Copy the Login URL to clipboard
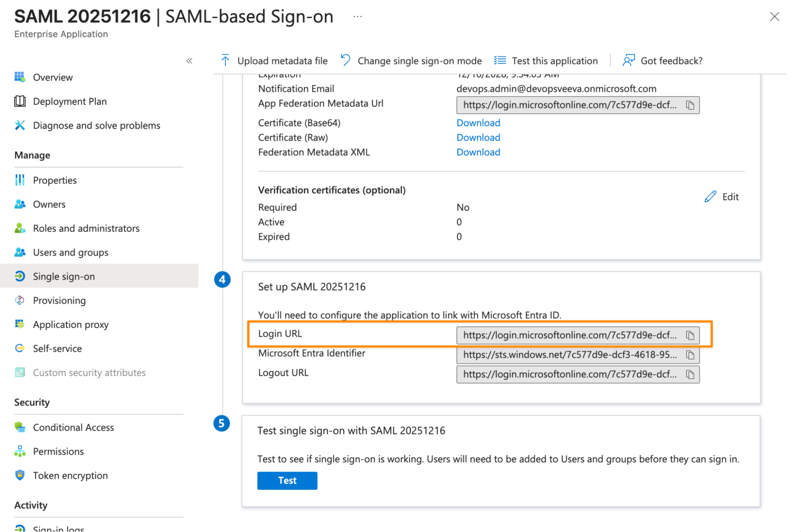801x532 pixels. (690, 335)
